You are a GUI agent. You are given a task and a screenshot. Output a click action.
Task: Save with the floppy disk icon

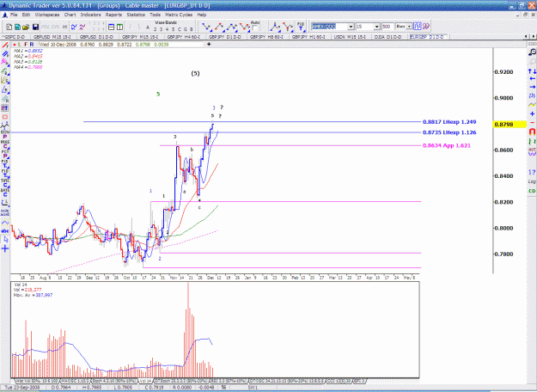pyautogui.click(x=35, y=27)
